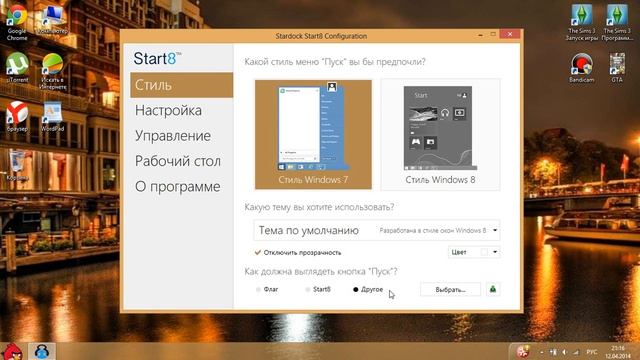The width and height of the screenshot is (640, 360).
Task: Launch the Yandex Браузер desktop icon
Action: pyautogui.click(x=17, y=116)
